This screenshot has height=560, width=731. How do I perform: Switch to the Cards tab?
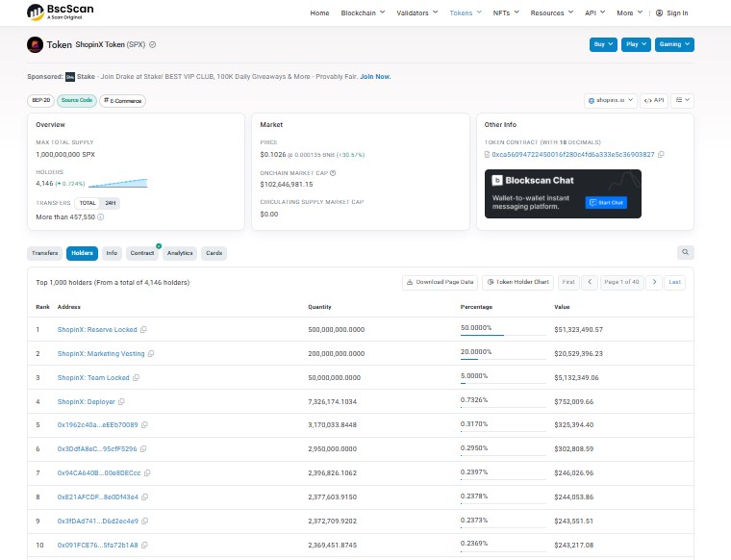point(214,253)
